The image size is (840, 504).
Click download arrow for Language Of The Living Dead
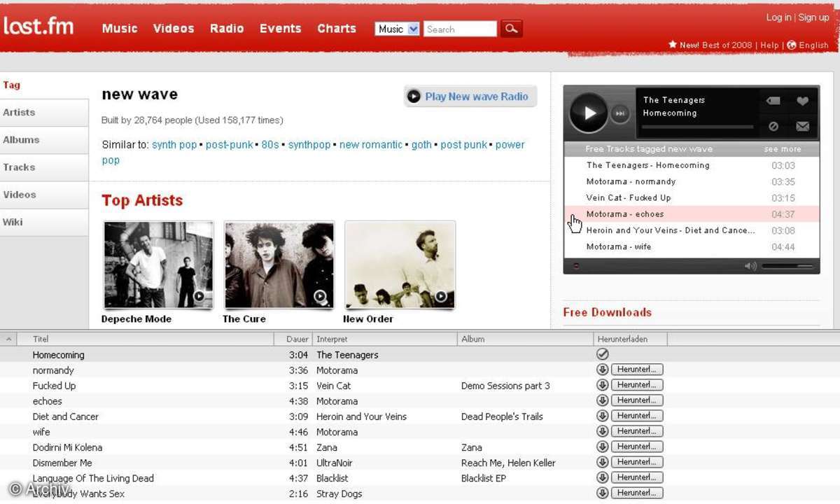602,477
